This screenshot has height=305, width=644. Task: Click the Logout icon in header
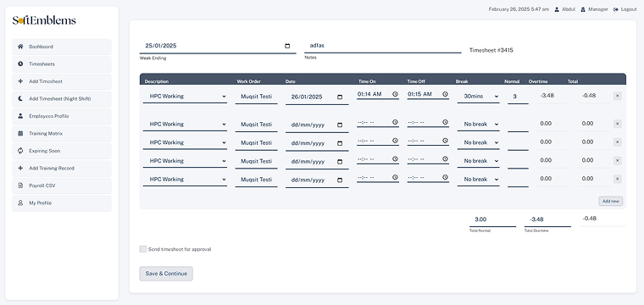tap(616, 9)
